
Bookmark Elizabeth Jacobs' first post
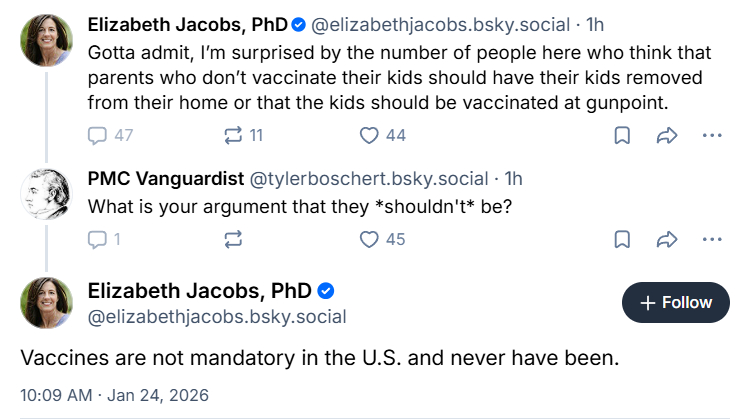[x=621, y=135]
